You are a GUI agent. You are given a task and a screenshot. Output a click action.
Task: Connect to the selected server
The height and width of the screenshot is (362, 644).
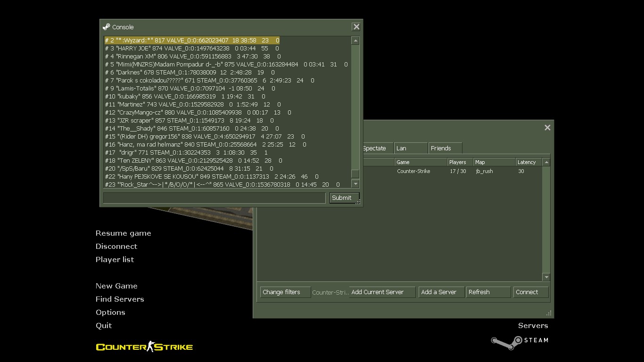click(x=531, y=292)
